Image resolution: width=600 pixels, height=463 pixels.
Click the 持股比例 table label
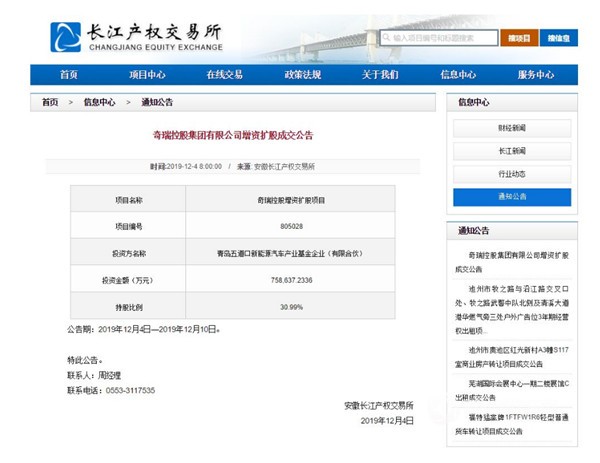[x=129, y=307]
